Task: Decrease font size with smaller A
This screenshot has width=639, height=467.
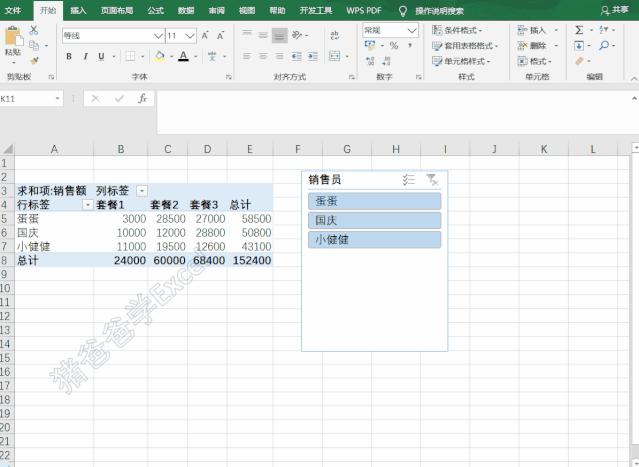Action: (220, 35)
